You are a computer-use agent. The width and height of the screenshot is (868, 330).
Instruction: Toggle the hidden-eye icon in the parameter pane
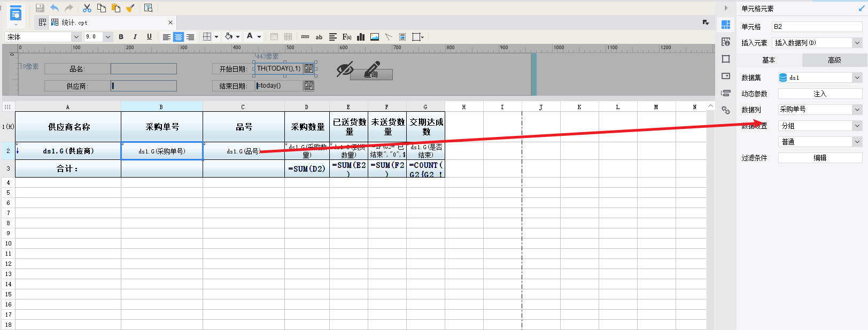(345, 69)
